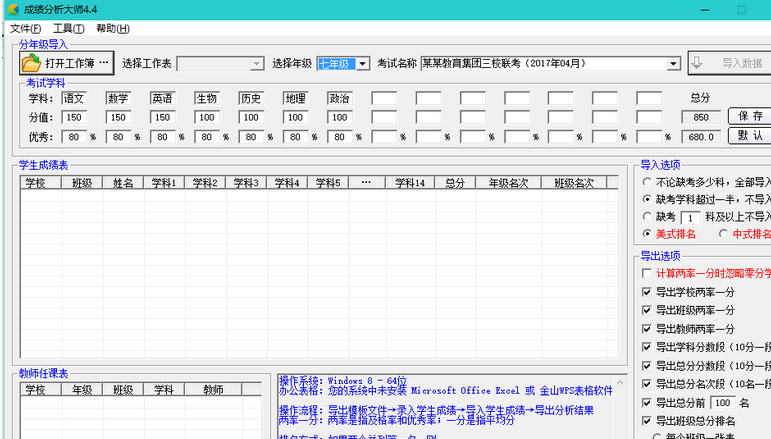Click the 生物 score value field 100
771x439 pixels.
(207, 117)
